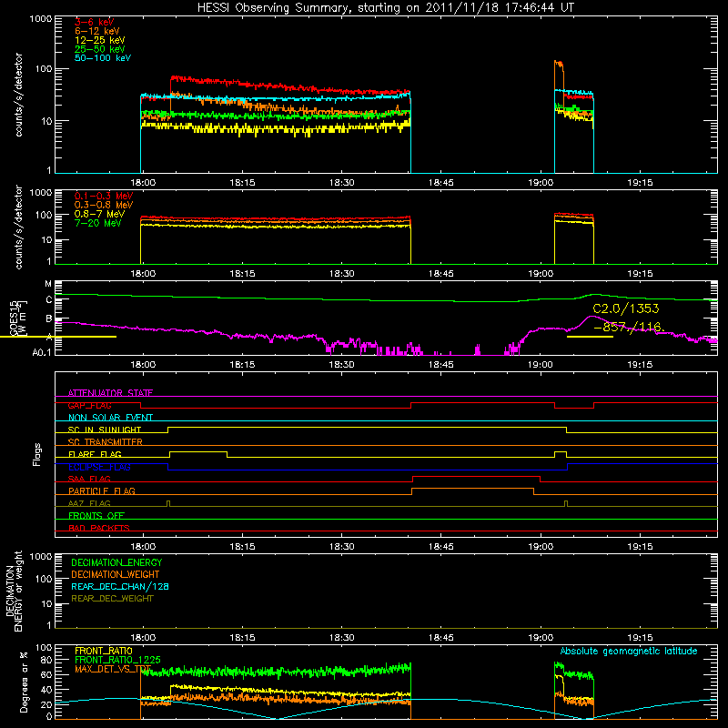Click the raised PARTICLE_FLAG interval bar
The image size is (728, 728).
[472, 489]
